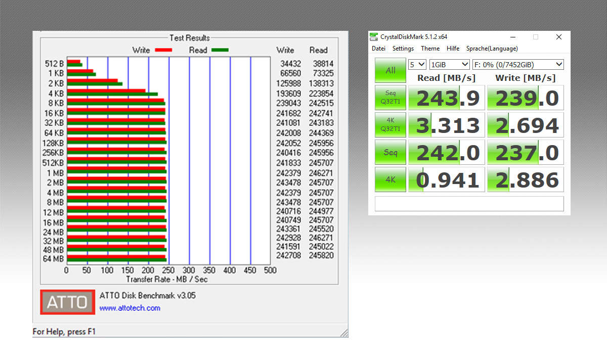This screenshot has width=607, height=364.
Task: Click the ATTO read value 138313
Action: (x=321, y=83)
